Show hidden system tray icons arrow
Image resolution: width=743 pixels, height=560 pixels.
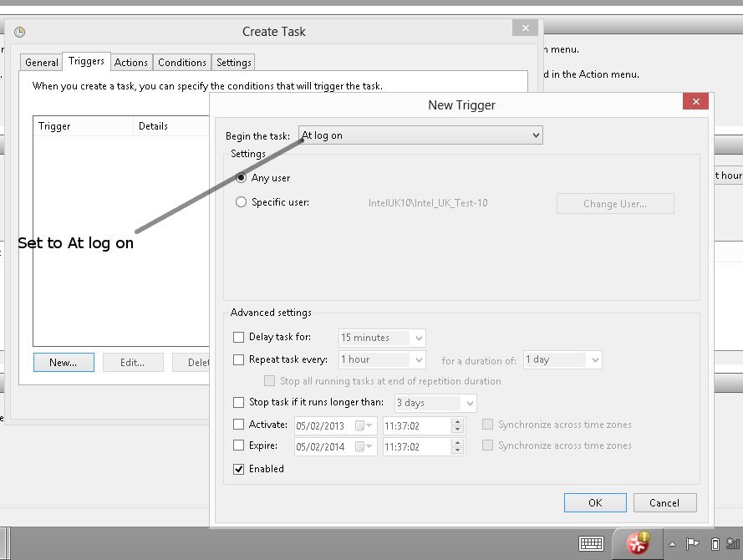[671, 544]
